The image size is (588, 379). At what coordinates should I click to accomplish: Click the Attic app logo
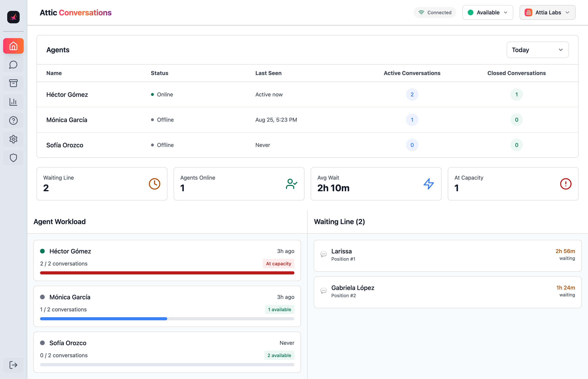tap(13, 17)
